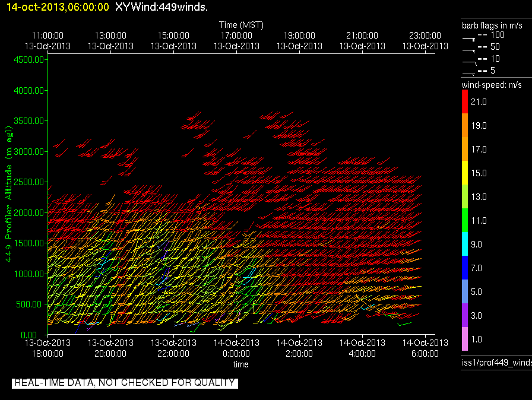The height and width of the screenshot is (400, 532).
Task: Click the light blue 5.0 color bar segment
Action: 465,291
